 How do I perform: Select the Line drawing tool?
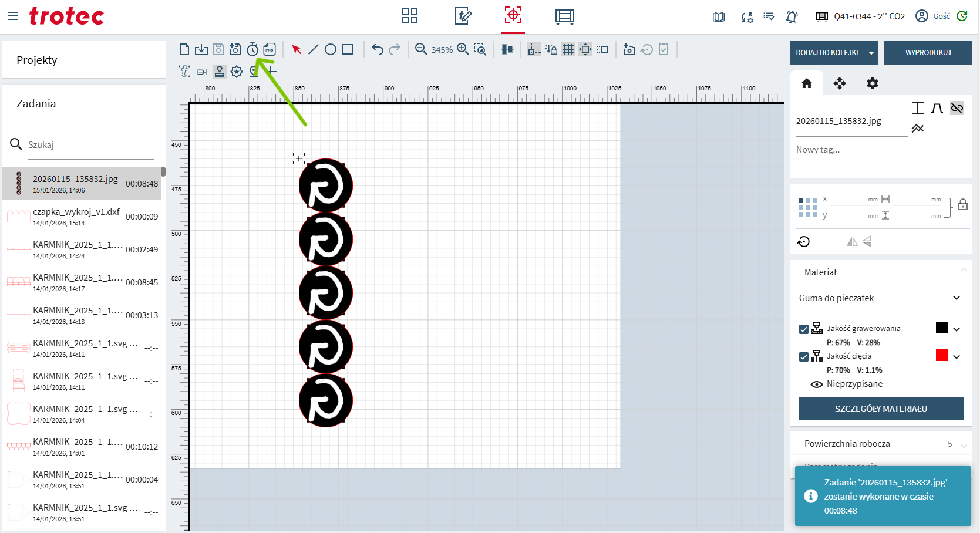coord(314,50)
